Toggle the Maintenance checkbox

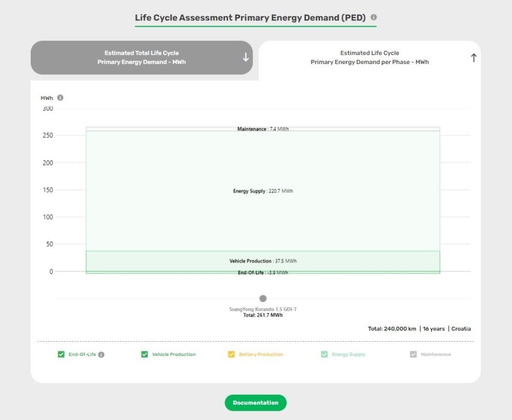[413, 354]
